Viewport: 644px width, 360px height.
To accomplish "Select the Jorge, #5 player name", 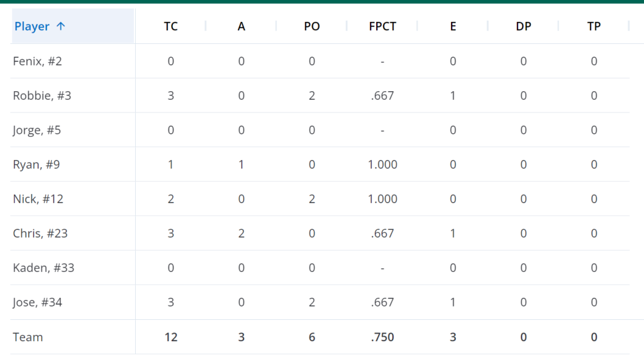I will point(37,130).
